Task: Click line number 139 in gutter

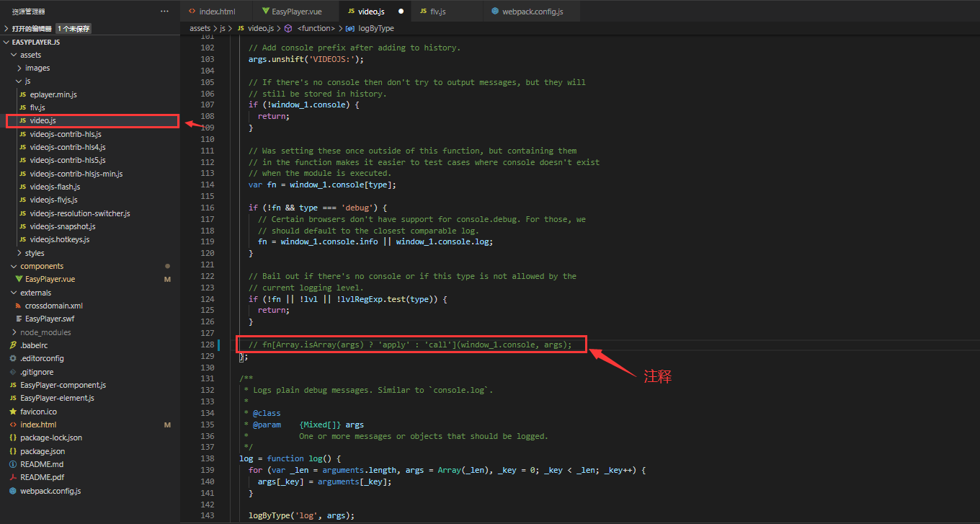Action: pos(208,470)
